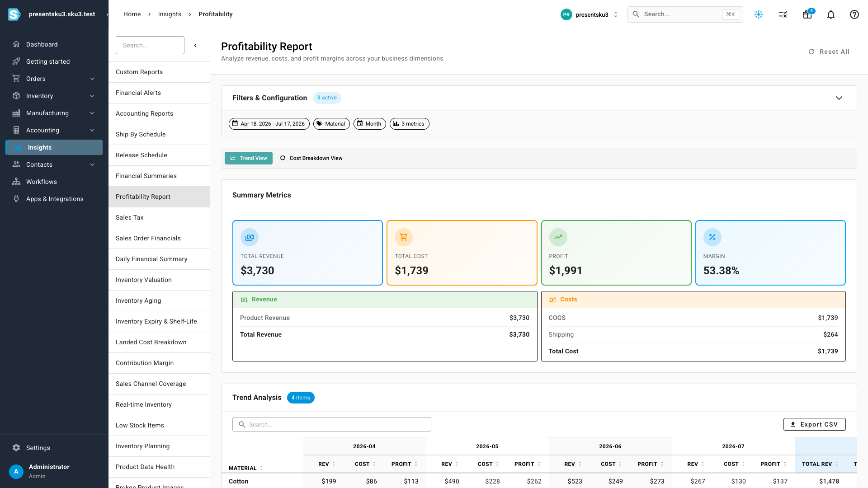Viewport: 868px width, 488px height.
Task: Open the date range filter chip
Action: tap(269, 124)
